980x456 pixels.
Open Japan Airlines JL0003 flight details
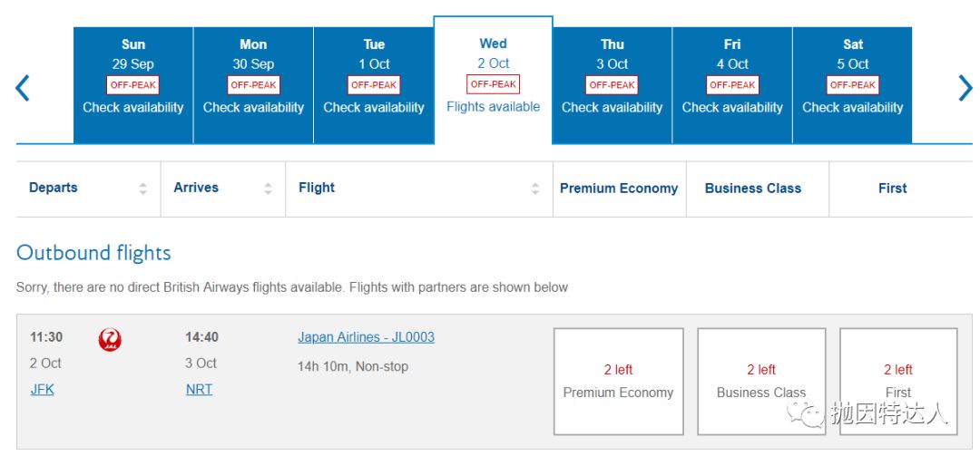click(x=366, y=337)
